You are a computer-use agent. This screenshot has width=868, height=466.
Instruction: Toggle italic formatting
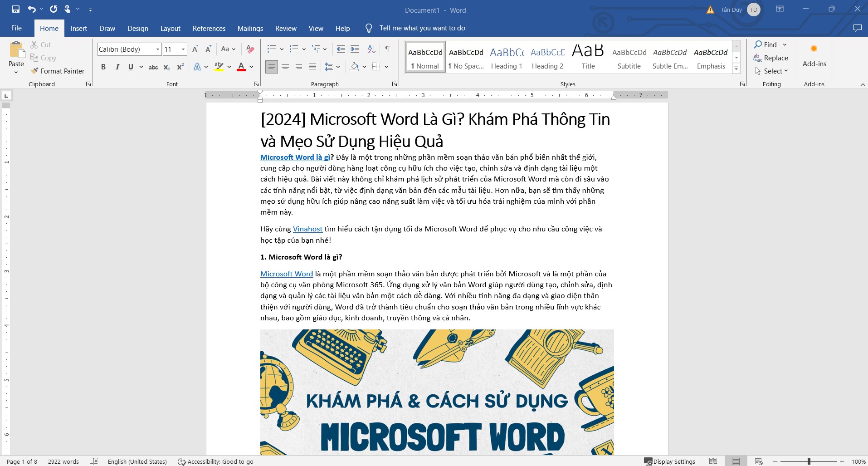[117, 67]
